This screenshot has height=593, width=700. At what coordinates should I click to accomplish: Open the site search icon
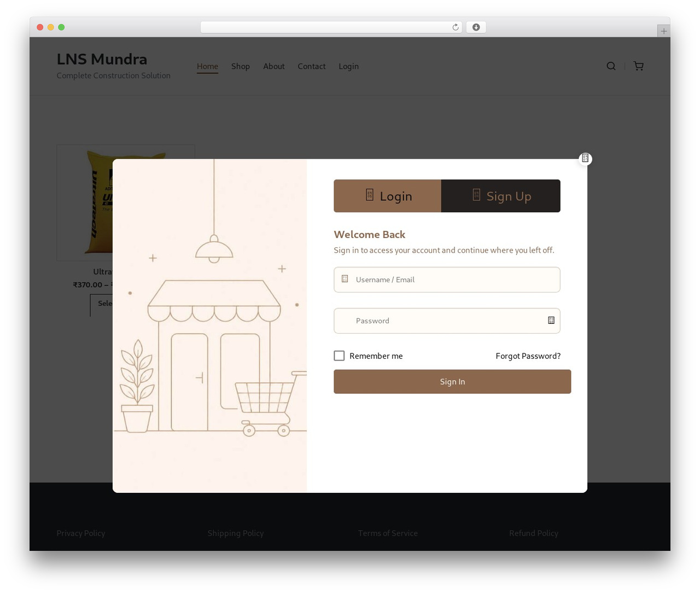(x=611, y=66)
